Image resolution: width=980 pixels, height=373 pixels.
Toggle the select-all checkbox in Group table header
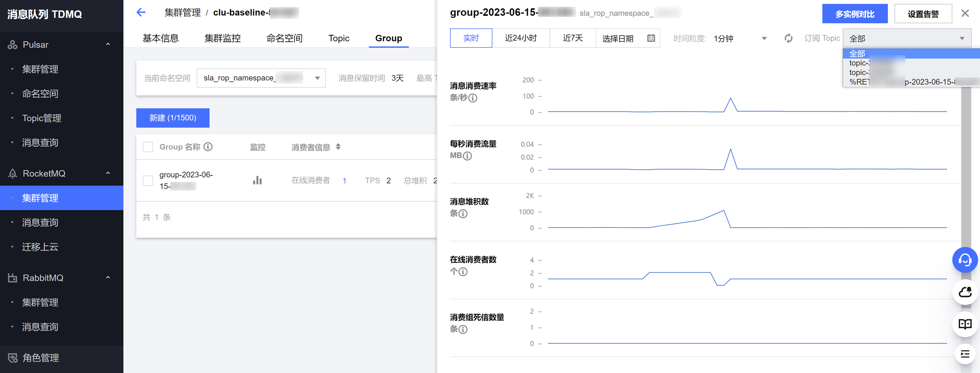click(148, 147)
